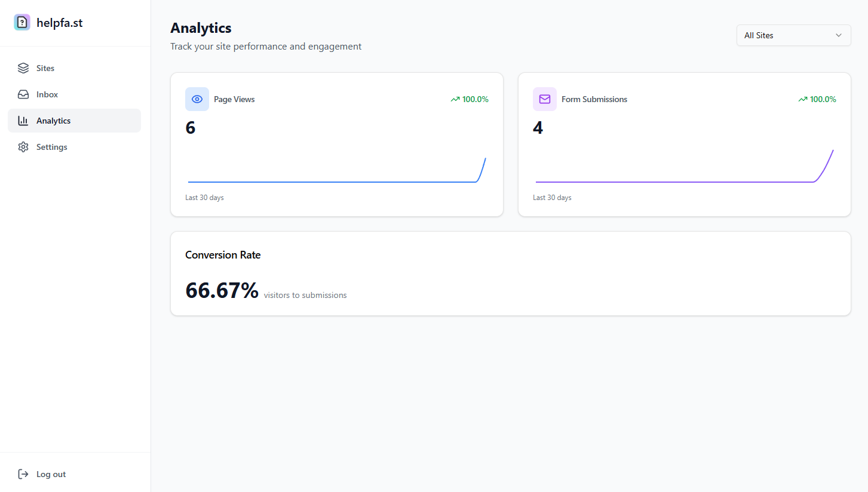The image size is (868, 492).
Task: Open the Settings page
Action: pos(74,147)
